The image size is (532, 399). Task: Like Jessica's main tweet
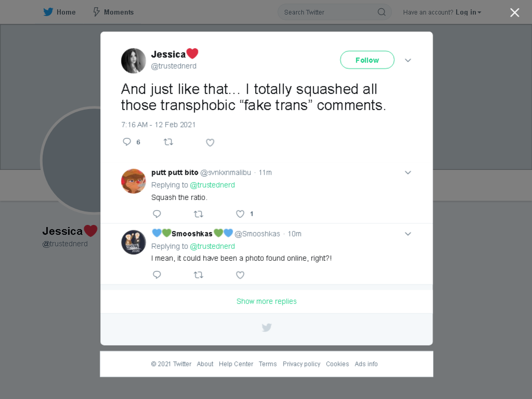(x=210, y=142)
